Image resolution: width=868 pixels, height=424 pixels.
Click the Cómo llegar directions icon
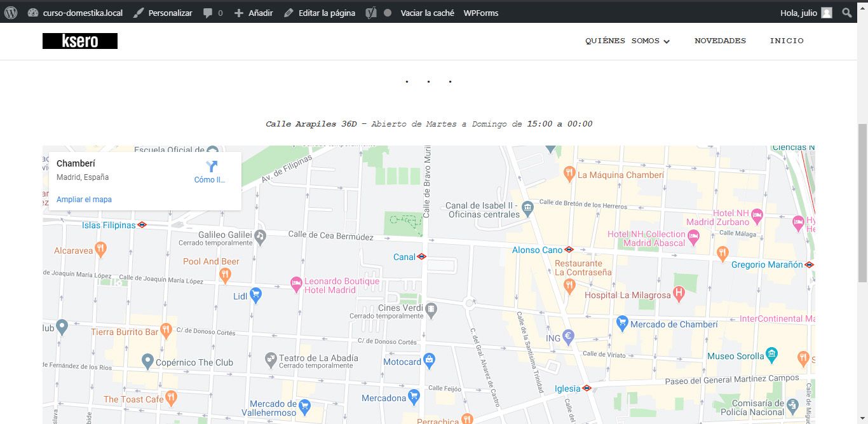click(212, 167)
